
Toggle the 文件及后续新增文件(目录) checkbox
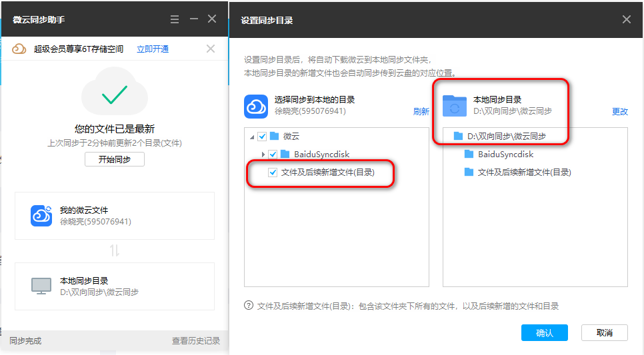click(x=273, y=173)
